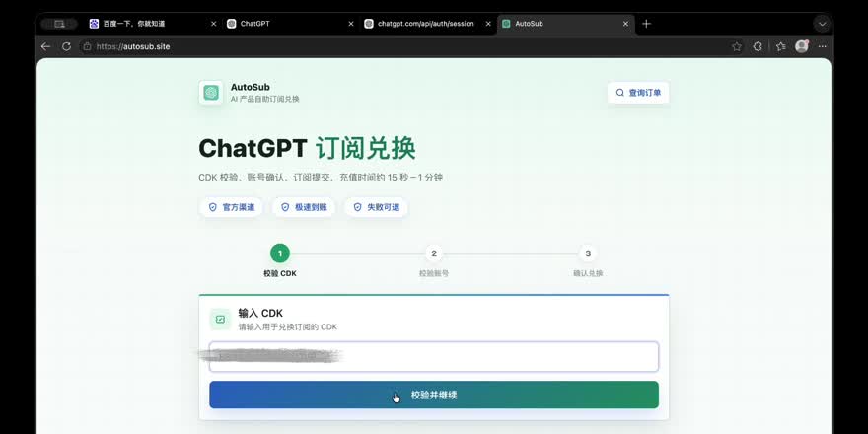
Task: Focus the CDK input field
Action: click(x=434, y=356)
